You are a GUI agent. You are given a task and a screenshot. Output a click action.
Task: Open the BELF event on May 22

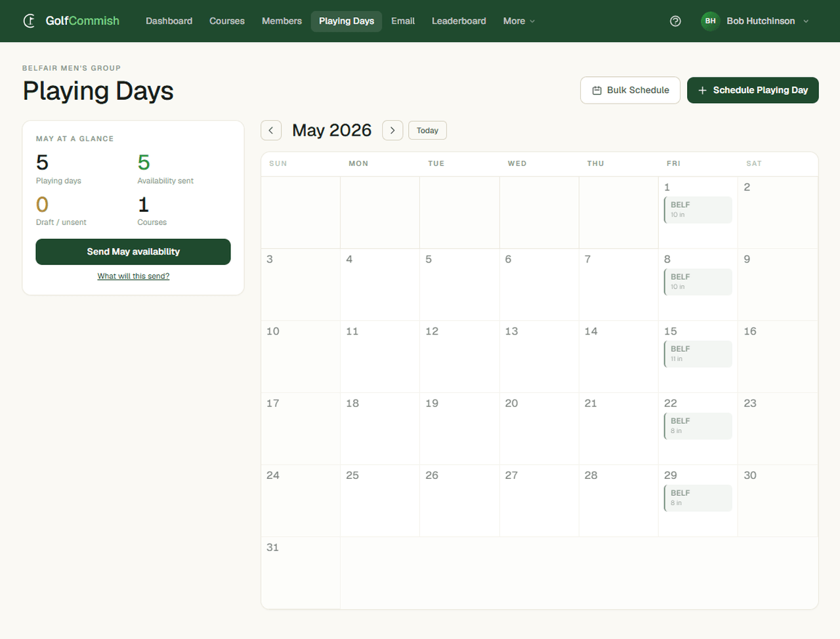coord(698,426)
